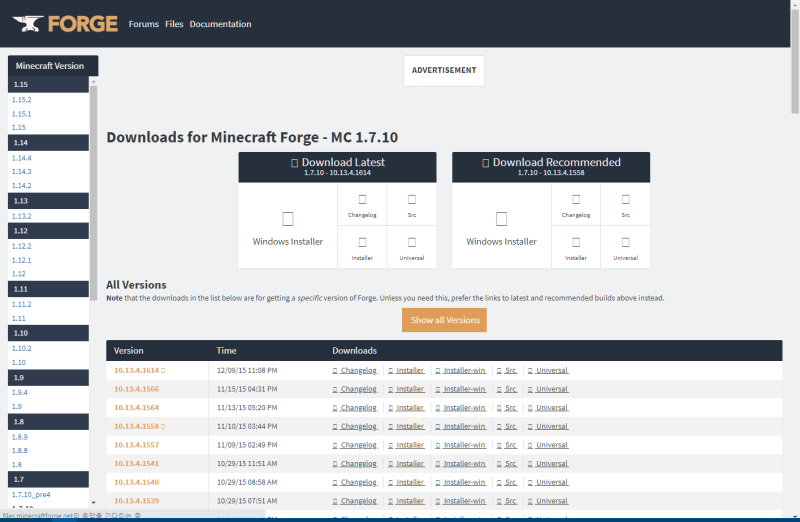Collapse the 1.13 version group header
The image size is (800, 522).
48,201
